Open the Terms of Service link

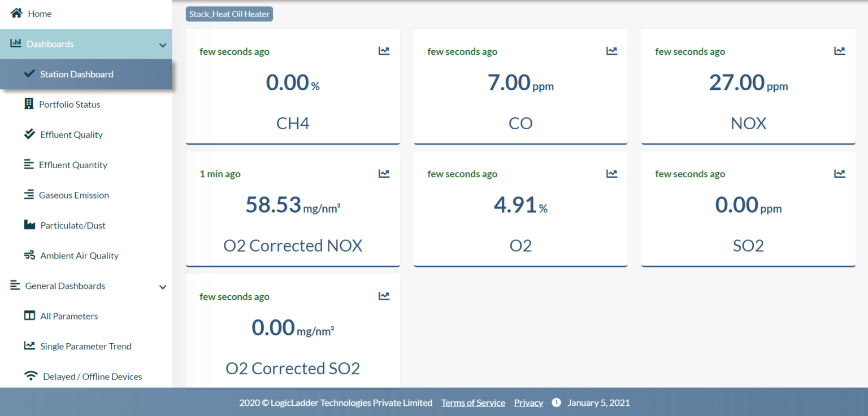[x=473, y=402]
